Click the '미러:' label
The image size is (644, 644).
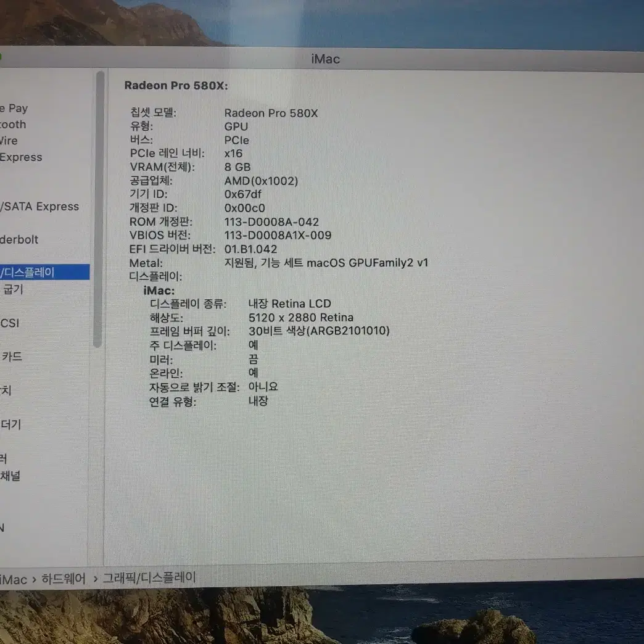pos(161,360)
